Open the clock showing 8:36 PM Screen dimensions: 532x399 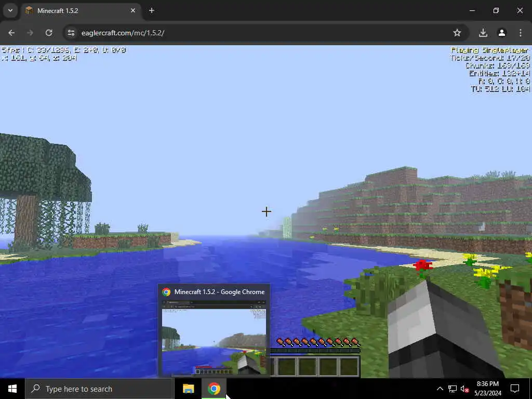[x=487, y=389]
